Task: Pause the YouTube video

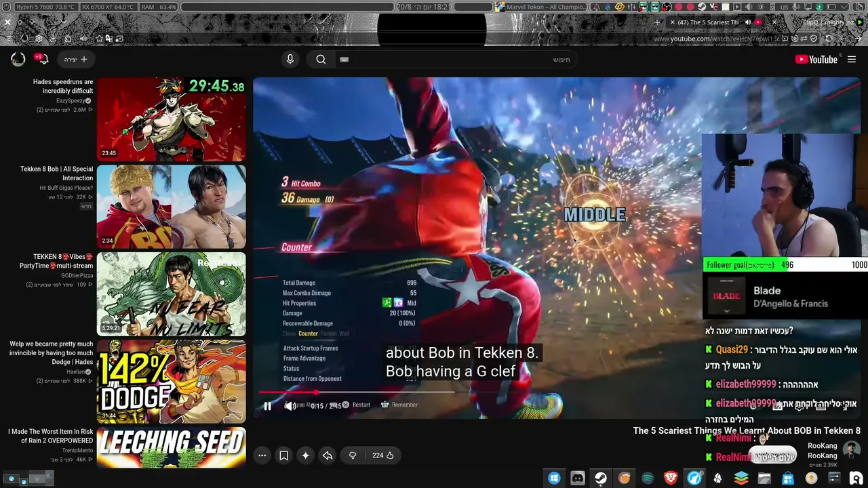Action: point(267,406)
